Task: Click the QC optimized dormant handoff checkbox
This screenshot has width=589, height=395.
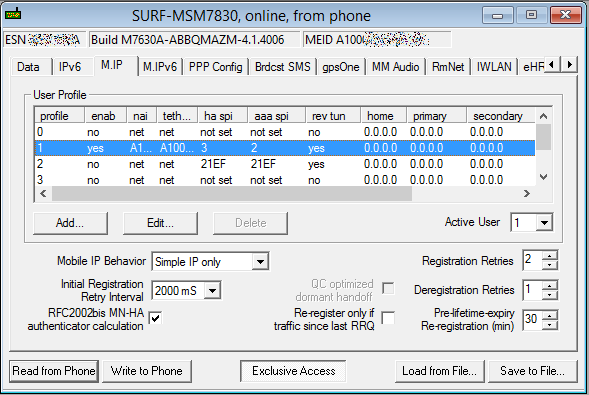Action: 388,288
